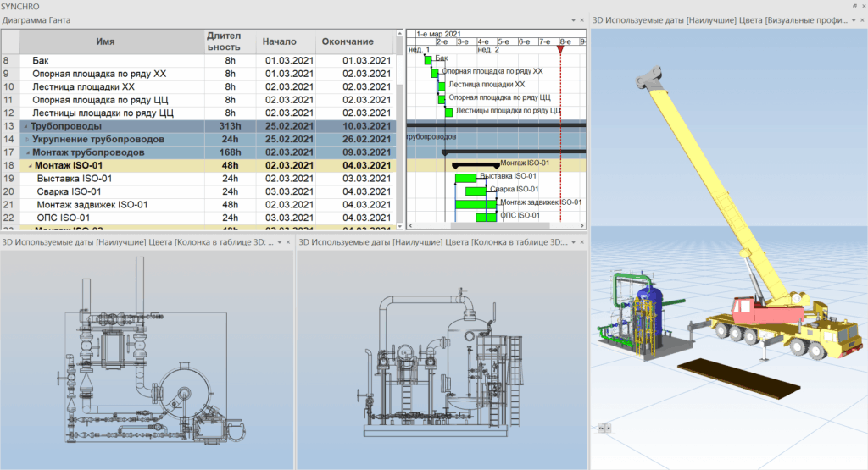Select the dark brown slab on ground
This screenshot has height=470, width=868.
click(739, 377)
